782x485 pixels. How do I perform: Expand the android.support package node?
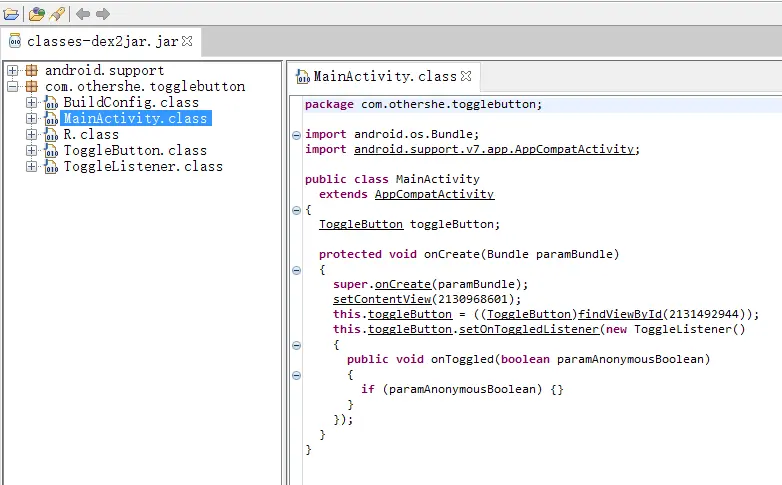(12, 71)
